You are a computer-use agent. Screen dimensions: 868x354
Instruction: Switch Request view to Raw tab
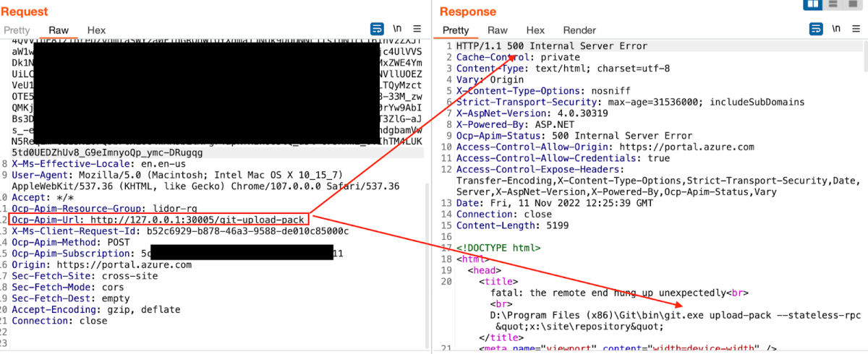tap(59, 30)
